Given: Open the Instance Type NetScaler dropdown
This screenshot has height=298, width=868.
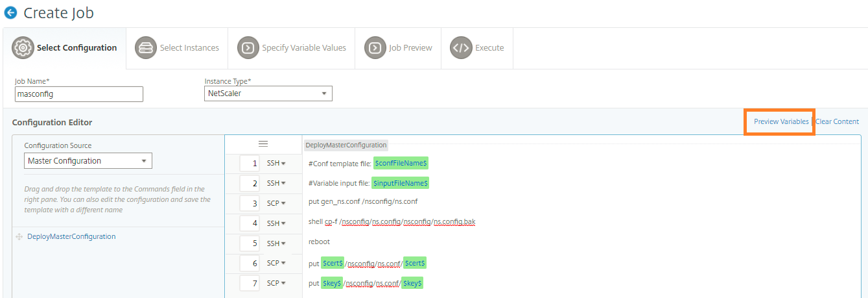Looking at the screenshot, I should coord(268,93).
